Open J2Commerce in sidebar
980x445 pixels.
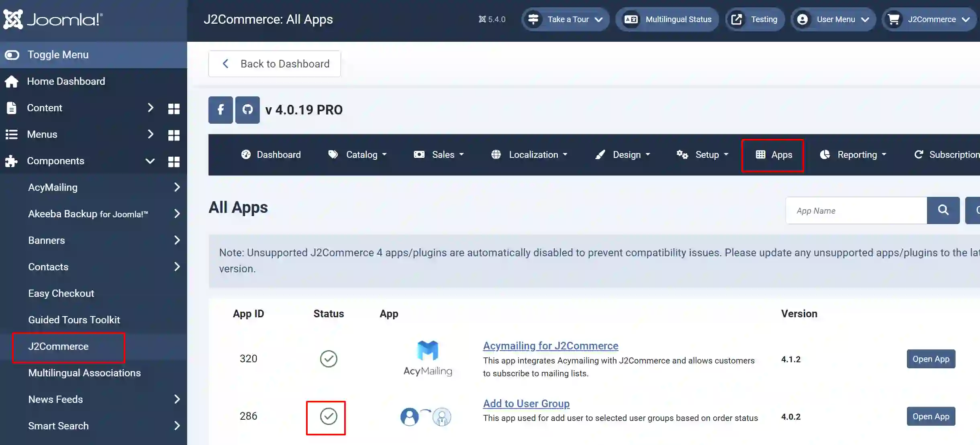coord(58,346)
